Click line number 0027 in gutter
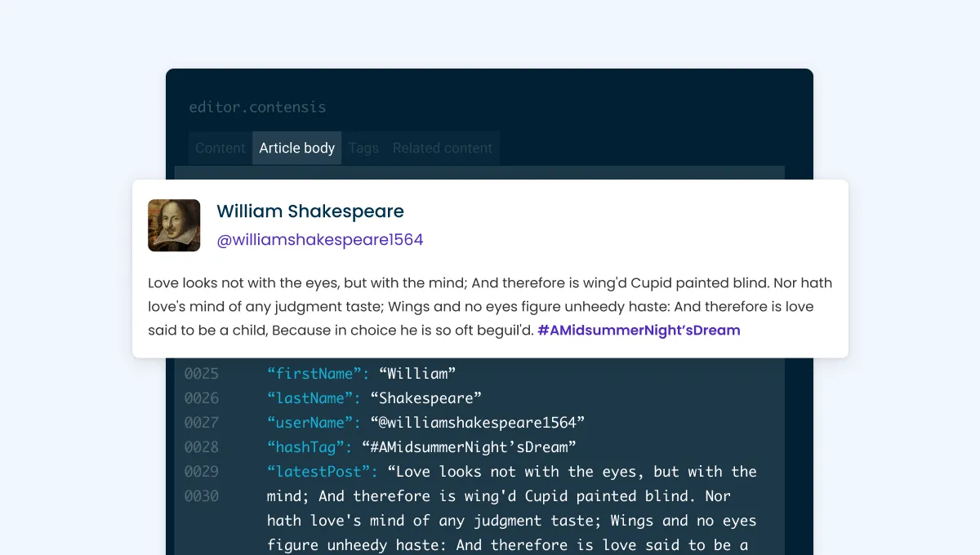Viewport: 980px width, 555px height. (x=202, y=423)
